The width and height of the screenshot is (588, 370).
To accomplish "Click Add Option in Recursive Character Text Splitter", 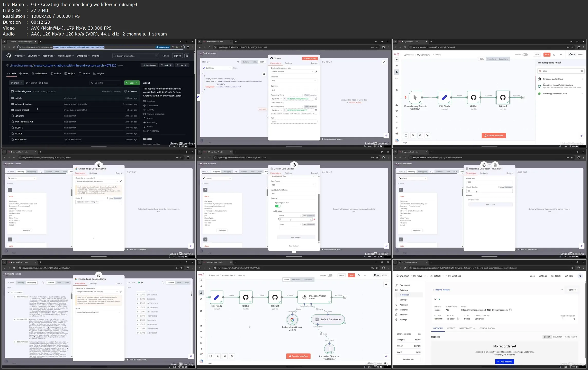I will point(490,204).
